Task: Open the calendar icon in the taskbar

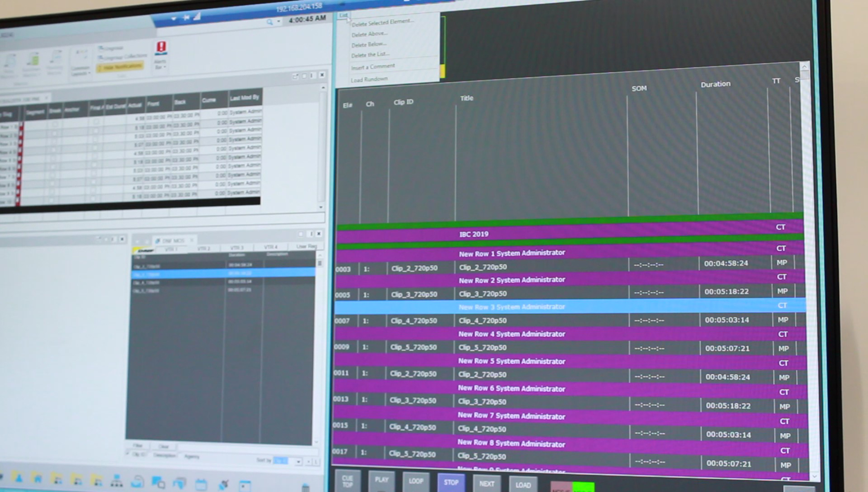Action: tap(202, 484)
